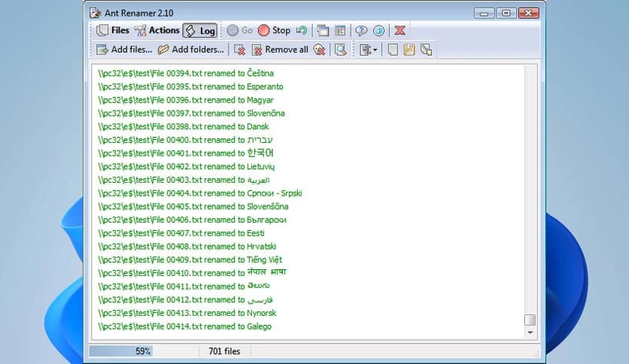Click the scrollbar thumb in the log list
629x364 pixels.
(x=530, y=320)
